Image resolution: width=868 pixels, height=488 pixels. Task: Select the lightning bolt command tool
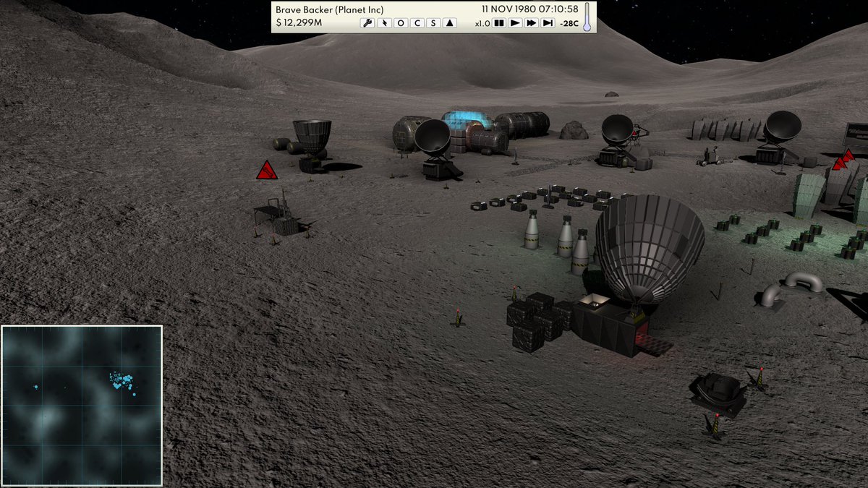[384, 22]
